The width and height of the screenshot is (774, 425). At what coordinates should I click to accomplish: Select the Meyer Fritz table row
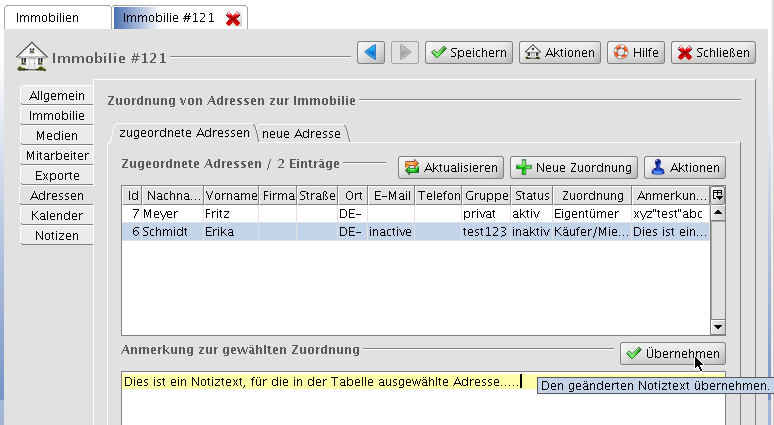tap(416, 214)
